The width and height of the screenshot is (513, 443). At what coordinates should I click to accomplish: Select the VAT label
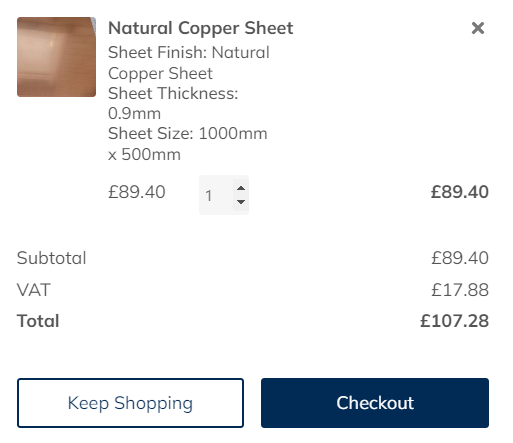(x=34, y=290)
